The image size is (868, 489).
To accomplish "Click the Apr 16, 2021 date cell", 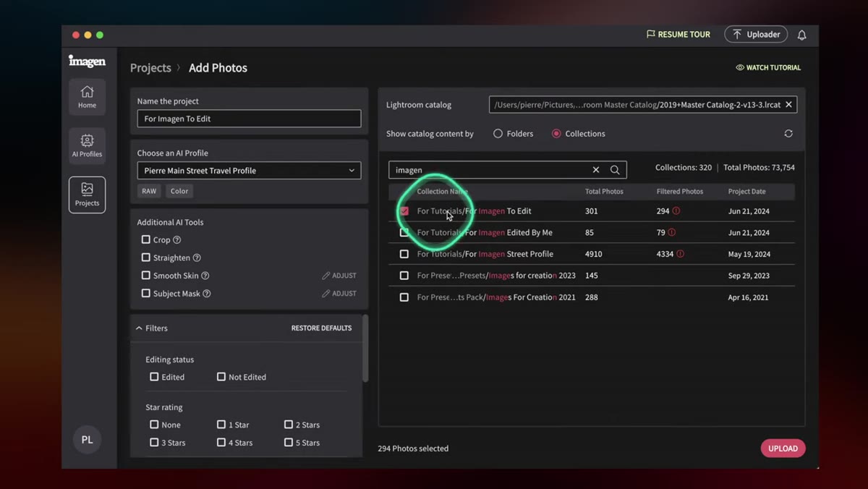I will pos(749,297).
